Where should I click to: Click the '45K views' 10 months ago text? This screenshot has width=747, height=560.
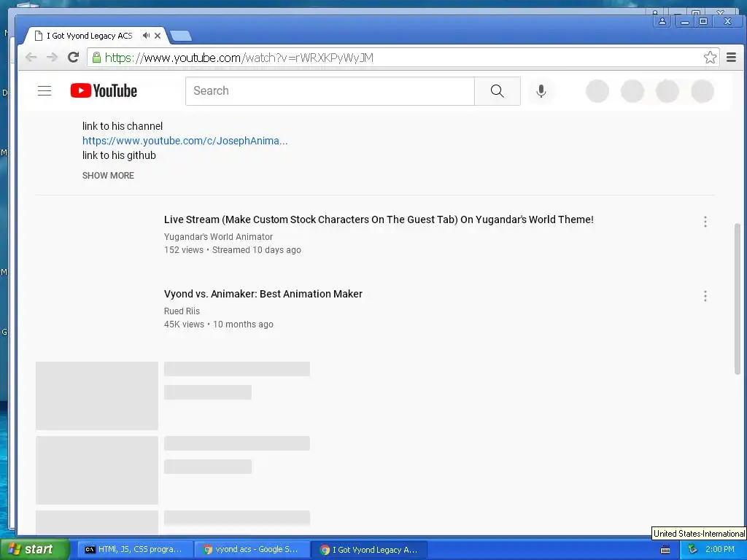tap(219, 324)
